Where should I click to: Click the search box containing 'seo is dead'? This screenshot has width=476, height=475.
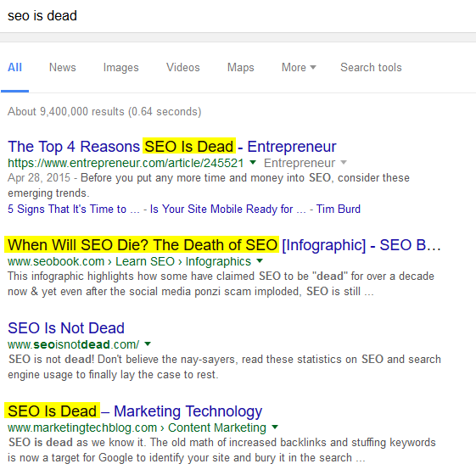238,16
